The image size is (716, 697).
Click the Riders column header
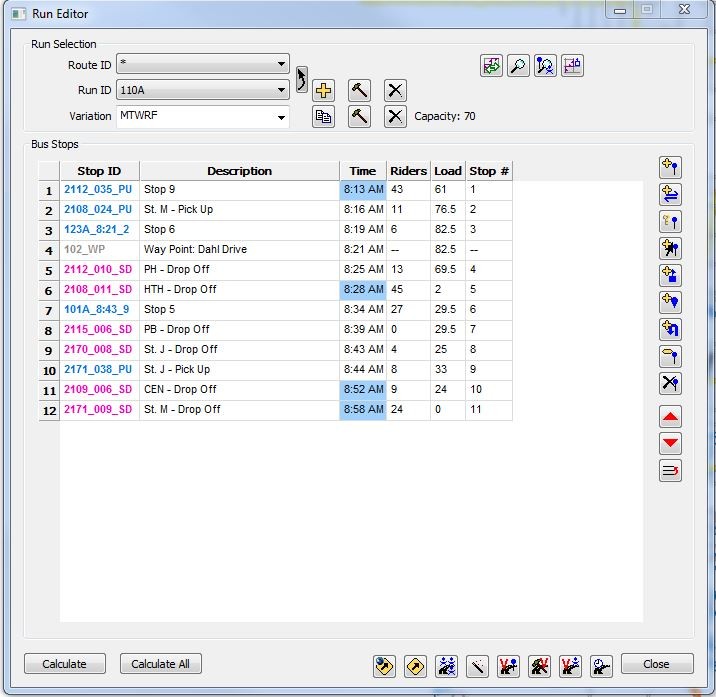point(409,171)
